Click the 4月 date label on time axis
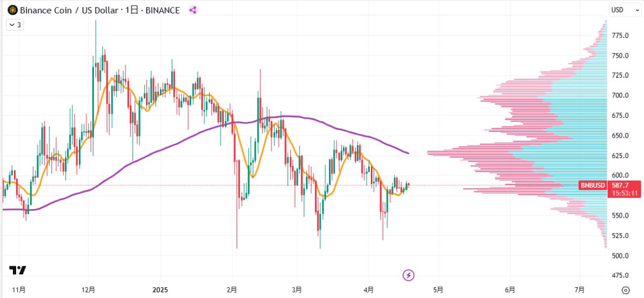The image size is (644, 298). [368, 289]
